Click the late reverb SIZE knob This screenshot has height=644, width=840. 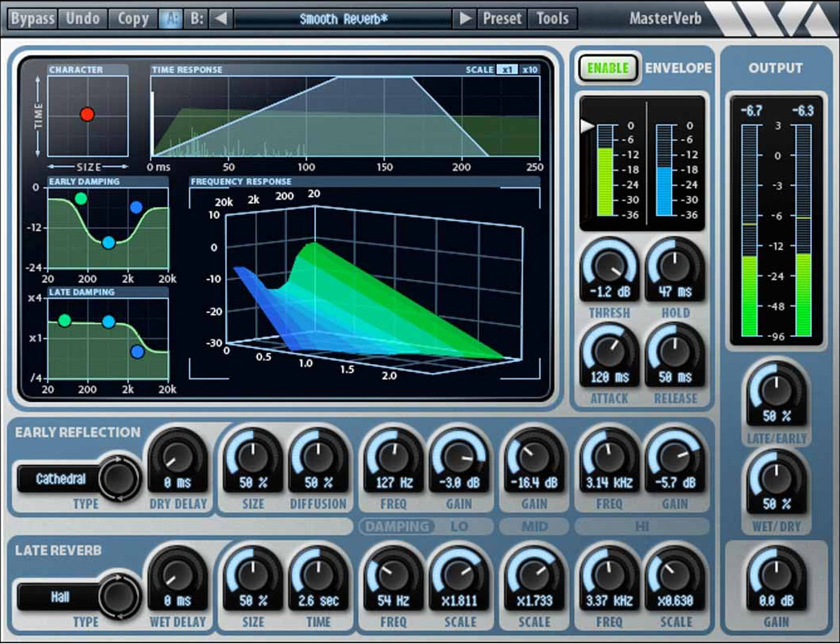click(x=252, y=575)
